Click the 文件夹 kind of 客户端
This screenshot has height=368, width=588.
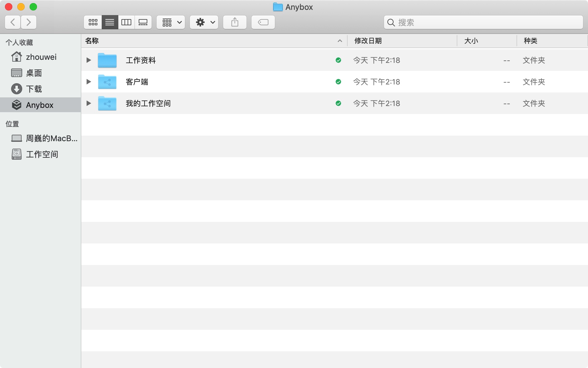534,82
